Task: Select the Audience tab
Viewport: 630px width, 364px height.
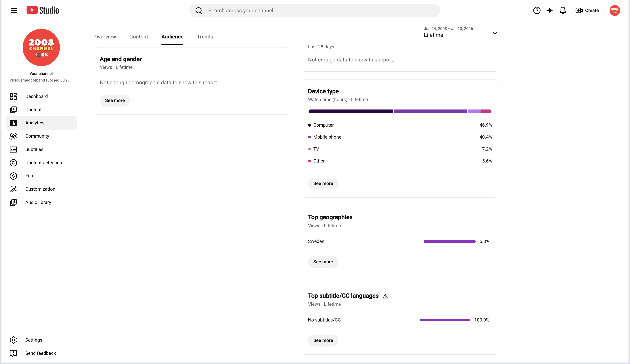Action: 172,37
